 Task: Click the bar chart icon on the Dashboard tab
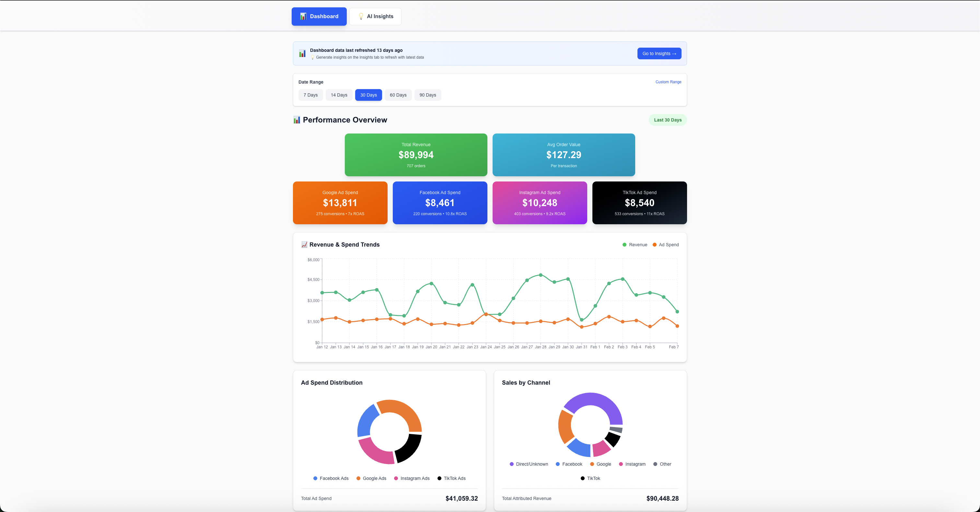303,16
